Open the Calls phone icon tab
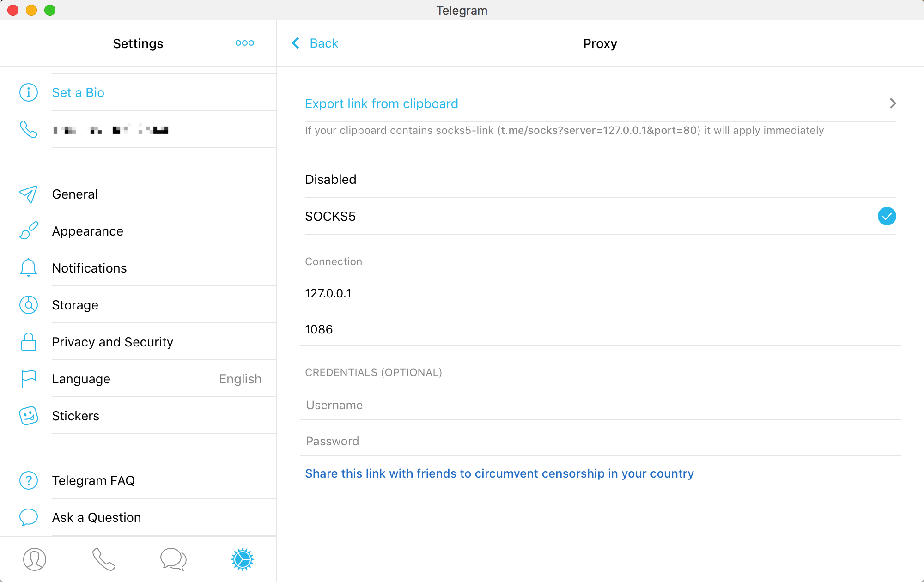The image size is (924, 582). pos(103,559)
